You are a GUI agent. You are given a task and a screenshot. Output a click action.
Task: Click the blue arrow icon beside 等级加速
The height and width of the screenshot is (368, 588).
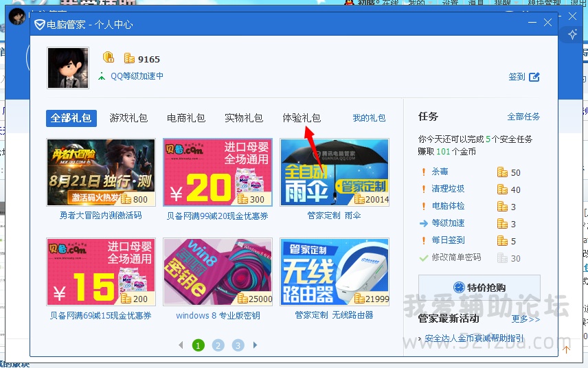(424, 223)
